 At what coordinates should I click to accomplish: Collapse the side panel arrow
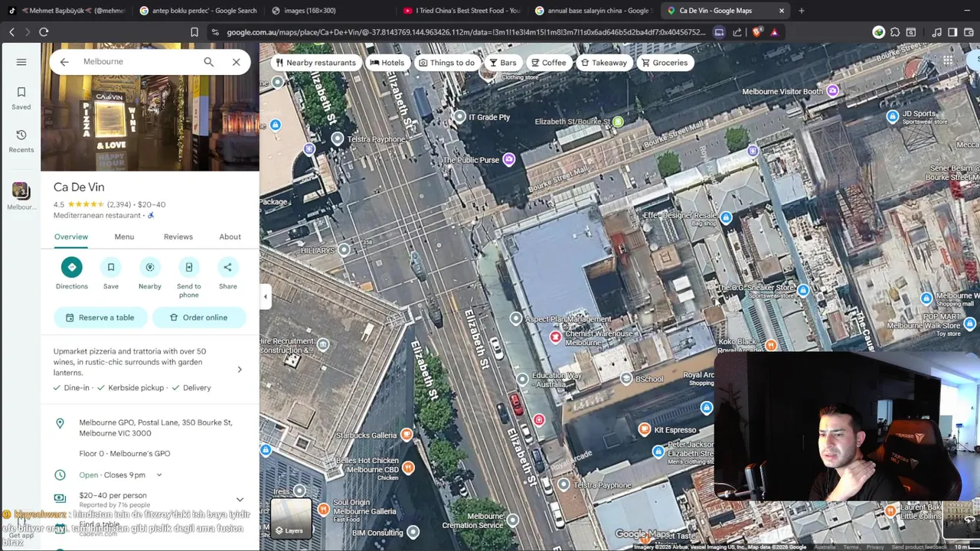point(266,297)
